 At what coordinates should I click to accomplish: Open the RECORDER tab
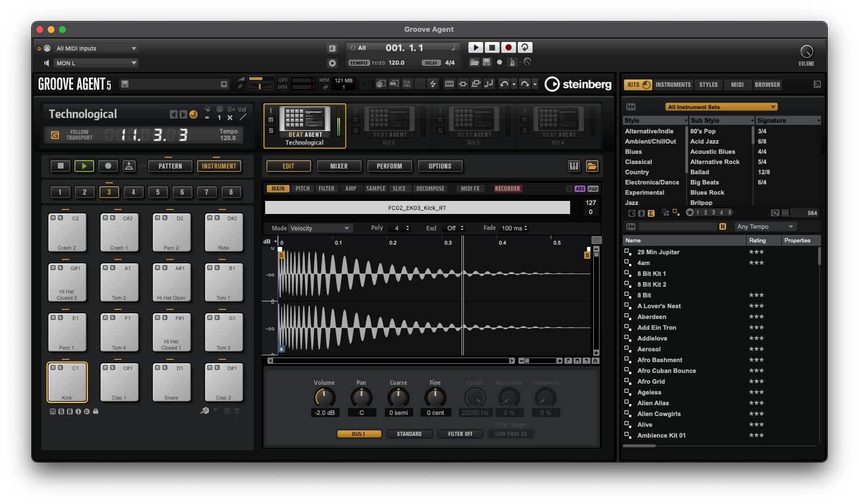[508, 188]
